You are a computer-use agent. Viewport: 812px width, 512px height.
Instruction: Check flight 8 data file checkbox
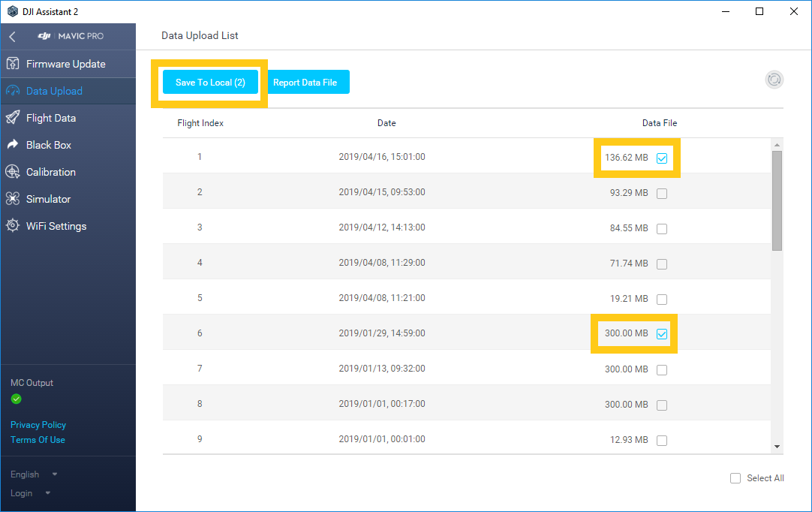662,405
